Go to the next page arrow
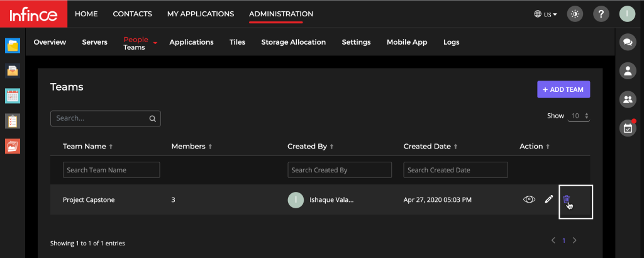Image resolution: width=644 pixels, height=258 pixels. point(575,240)
